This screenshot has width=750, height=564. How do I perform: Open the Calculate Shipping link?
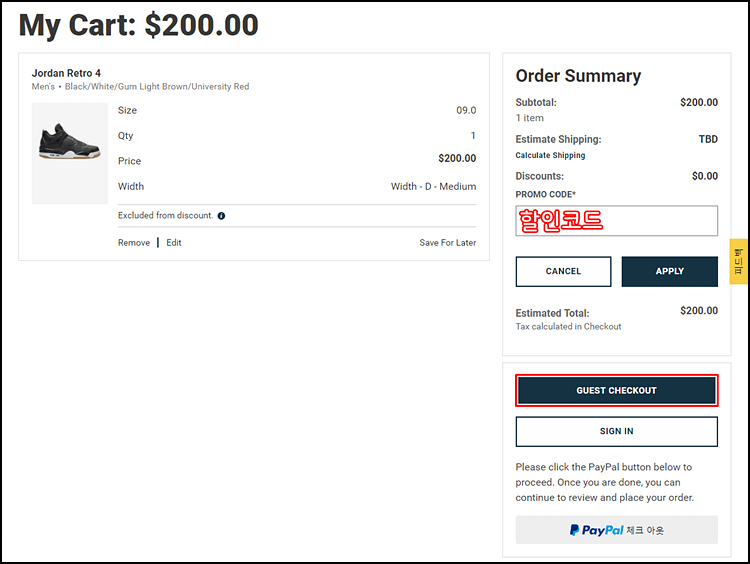click(x=550, y=155)
